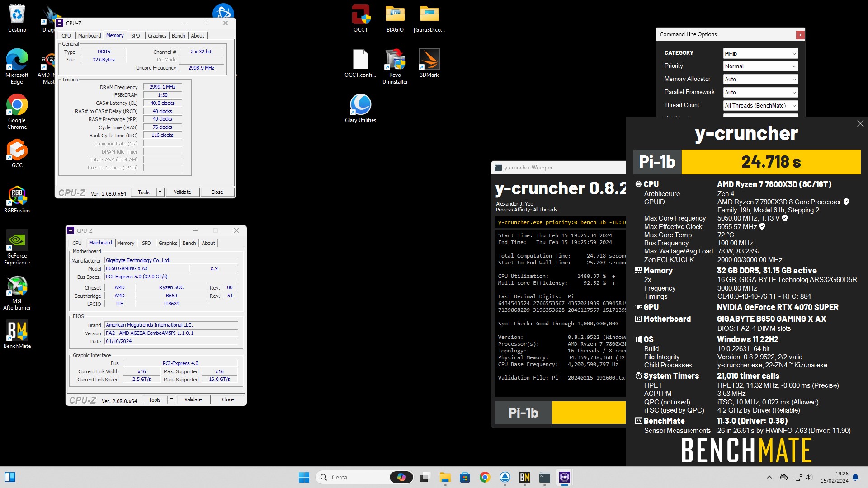
Task: Open the OCCT.confi... file
Action: 360,63
